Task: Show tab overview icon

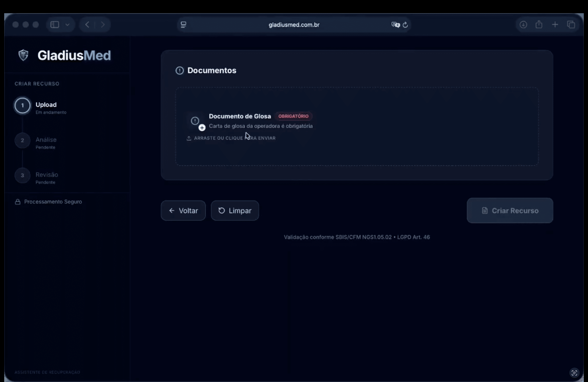Action: [571, 25]
